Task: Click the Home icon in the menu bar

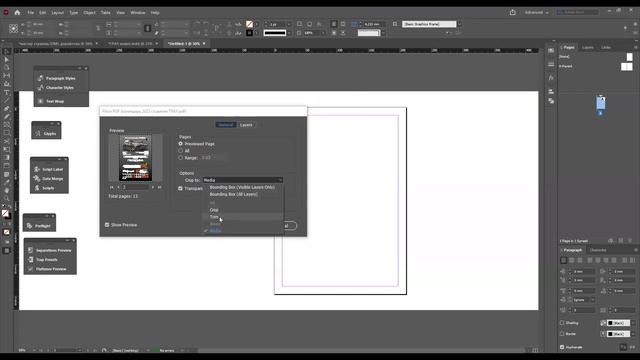Action: (17, 13)
